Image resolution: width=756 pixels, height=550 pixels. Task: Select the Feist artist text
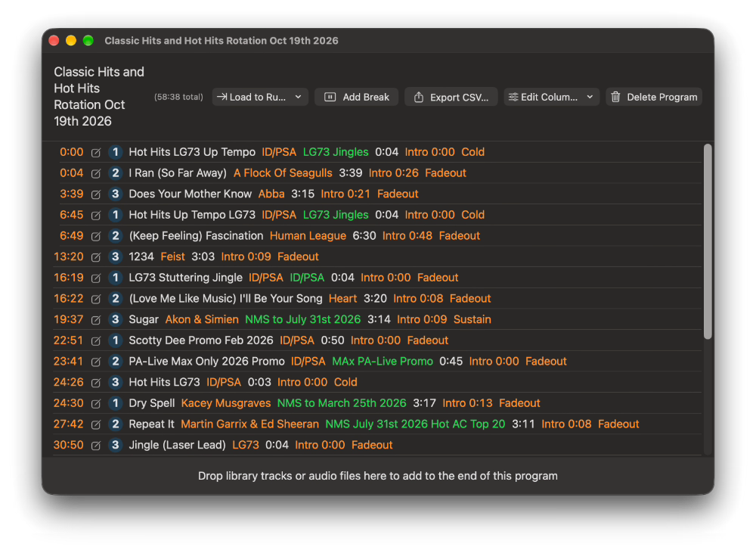(172, 256)
